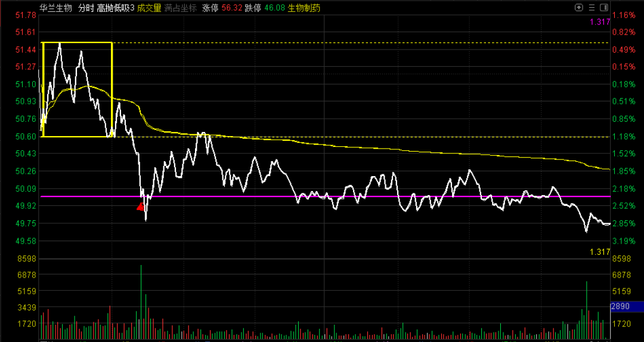644x342 pixels.
Task: Click the 0.51% percent axis label
Action: pos(624,101)
